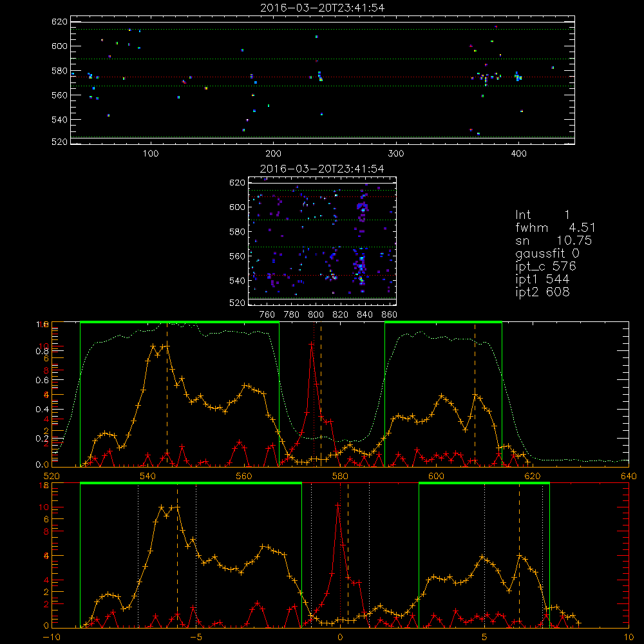The image size is (644, 644).
Task: Click x-axis label 840 of the middle image
Action: click(365, 315)
